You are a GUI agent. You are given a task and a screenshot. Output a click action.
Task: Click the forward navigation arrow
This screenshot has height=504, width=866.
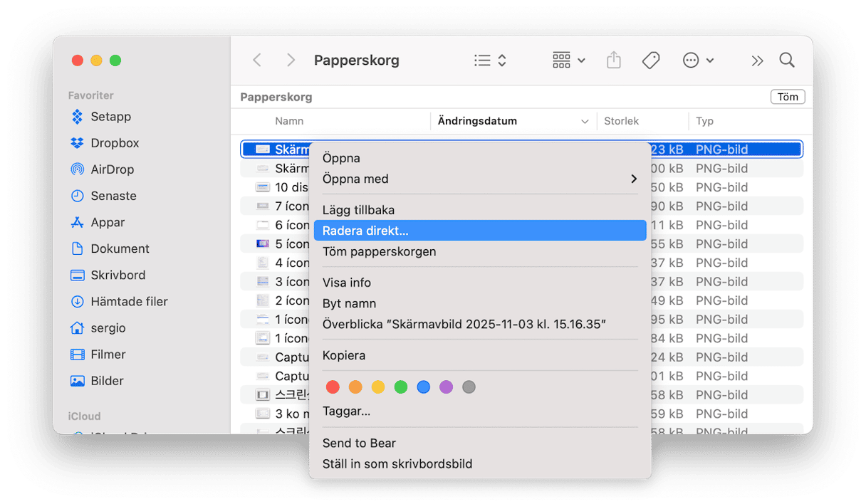pos(291,61)
